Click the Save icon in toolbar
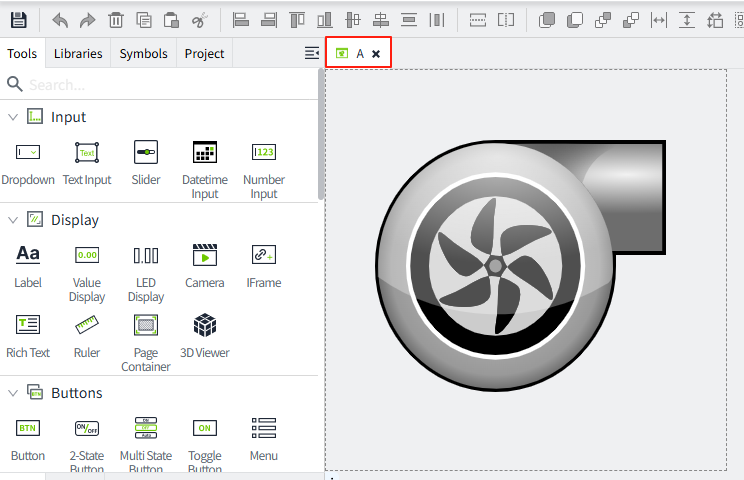Screen dimensions: 744x480 (18, 20)
